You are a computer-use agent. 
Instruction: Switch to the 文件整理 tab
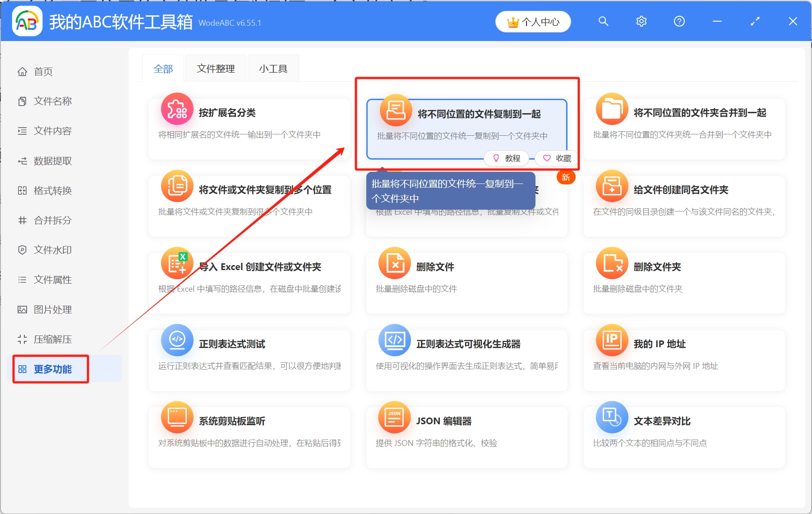216,68
